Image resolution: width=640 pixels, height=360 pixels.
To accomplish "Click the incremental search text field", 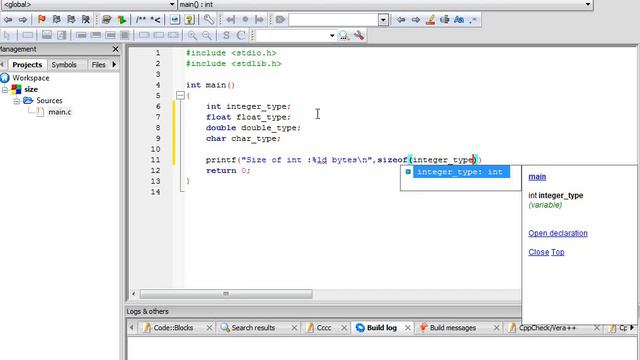I will click(333, 20).
